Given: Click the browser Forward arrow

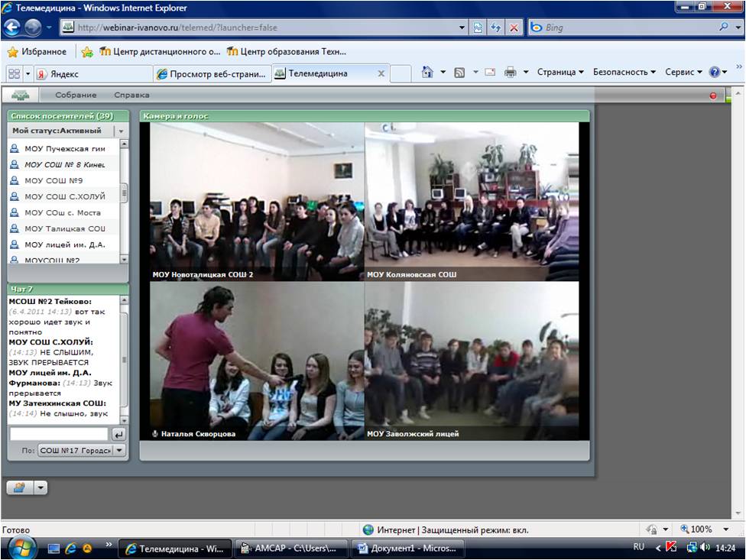Looking at the screenshot, I should coord(33,27).
